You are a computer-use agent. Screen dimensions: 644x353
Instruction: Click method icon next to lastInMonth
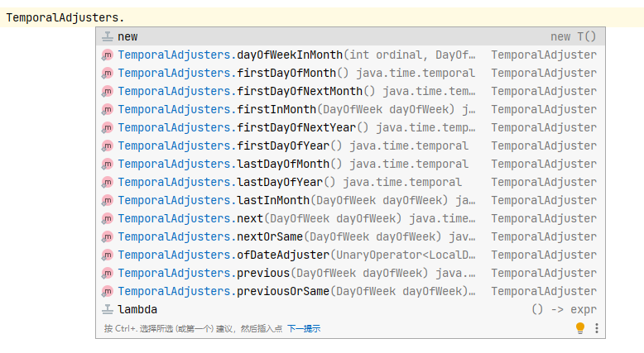[108, 200]
